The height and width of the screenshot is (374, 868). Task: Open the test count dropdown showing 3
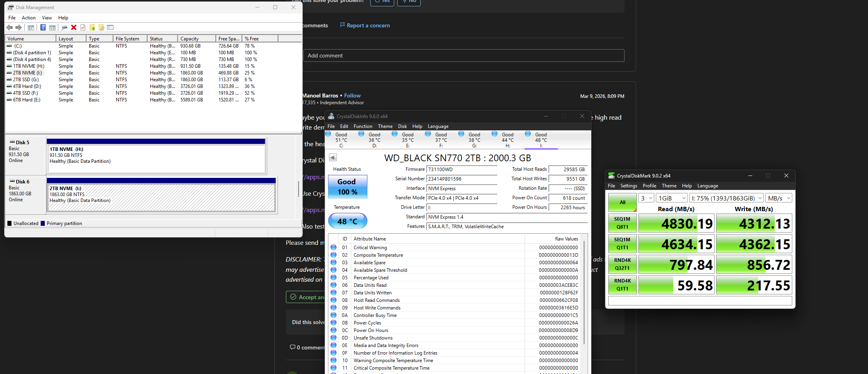tap(646, 198)
